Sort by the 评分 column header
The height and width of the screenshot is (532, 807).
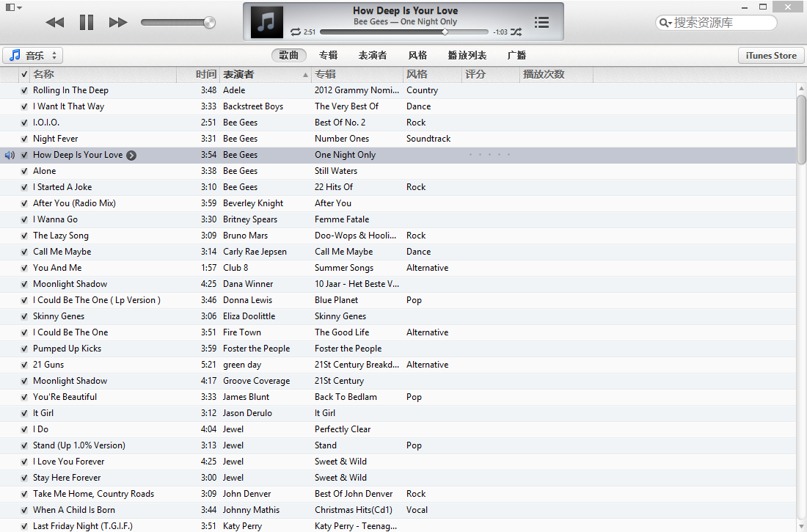pos(491,74)
